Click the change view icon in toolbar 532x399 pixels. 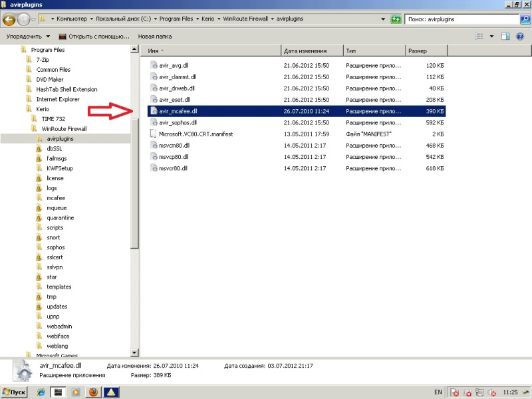click(x=479, y=36)
